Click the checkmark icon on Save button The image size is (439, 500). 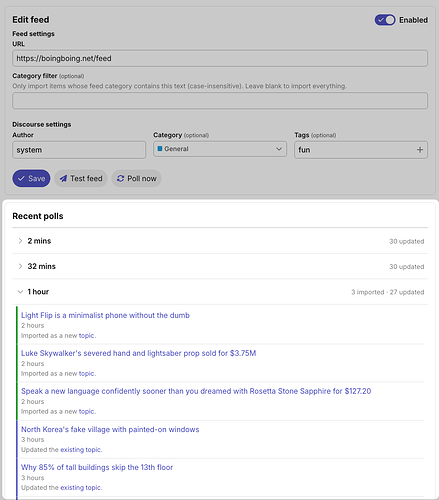point(21,179)
